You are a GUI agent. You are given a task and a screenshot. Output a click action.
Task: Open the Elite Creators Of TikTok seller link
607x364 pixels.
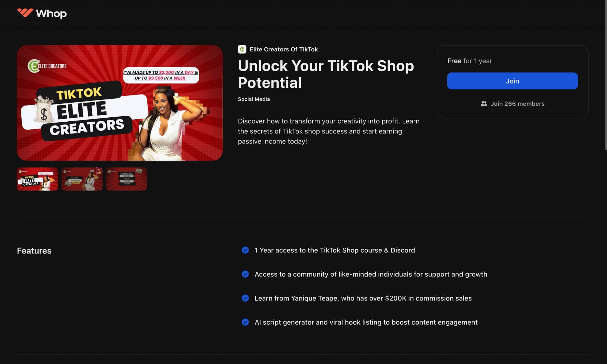point(283,49)
